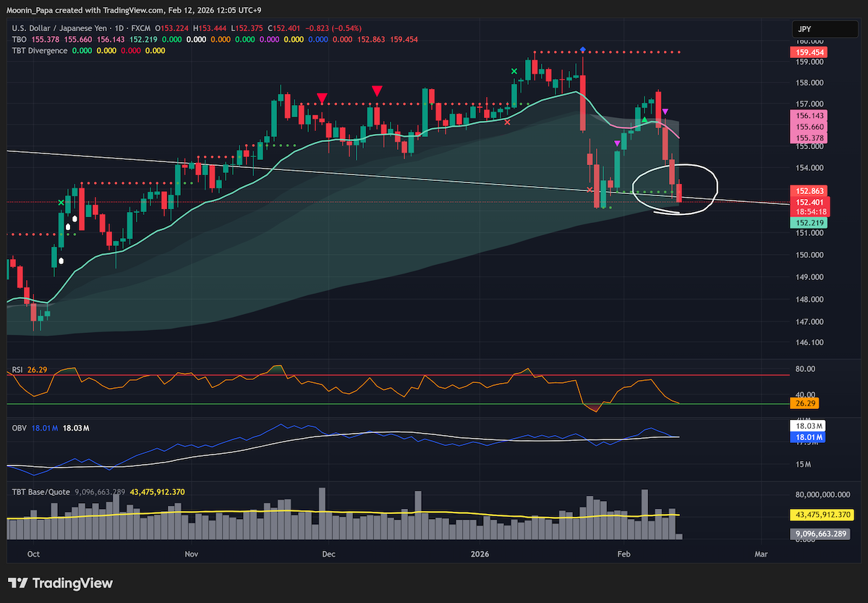Viewport: 868px width, 603px height.
Task: Click the 9,096,663.289 grey volume label
Action: tap(820, 534)
